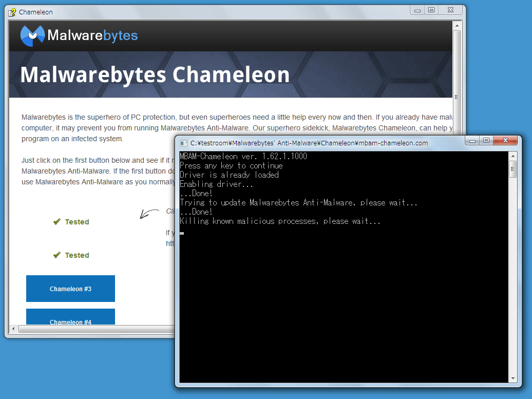Viewport: 532px width, 399px height.
Task: Click the first 'Tested' label text
Action: tap(77, 222)
